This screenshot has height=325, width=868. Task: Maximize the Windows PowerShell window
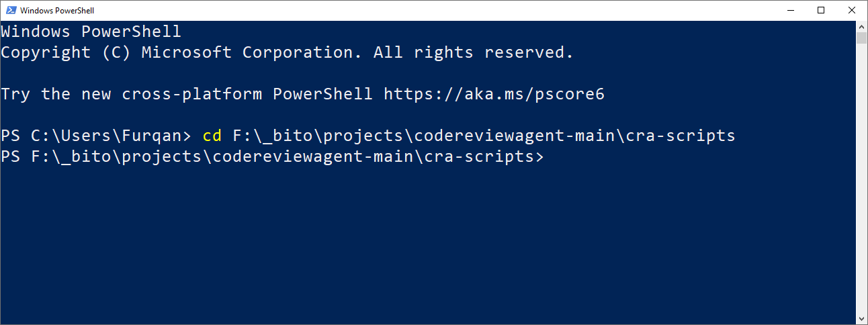tap(821, 10)
